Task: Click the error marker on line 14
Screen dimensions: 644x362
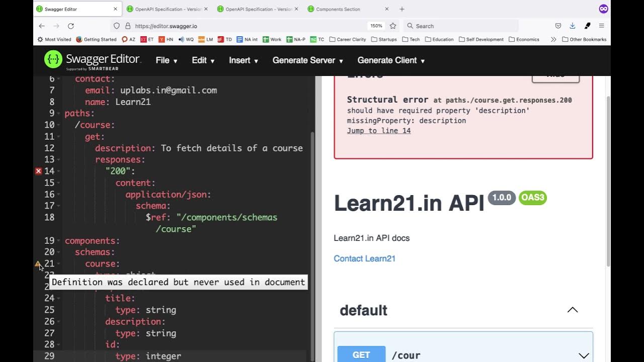Action: click(38, 171)
